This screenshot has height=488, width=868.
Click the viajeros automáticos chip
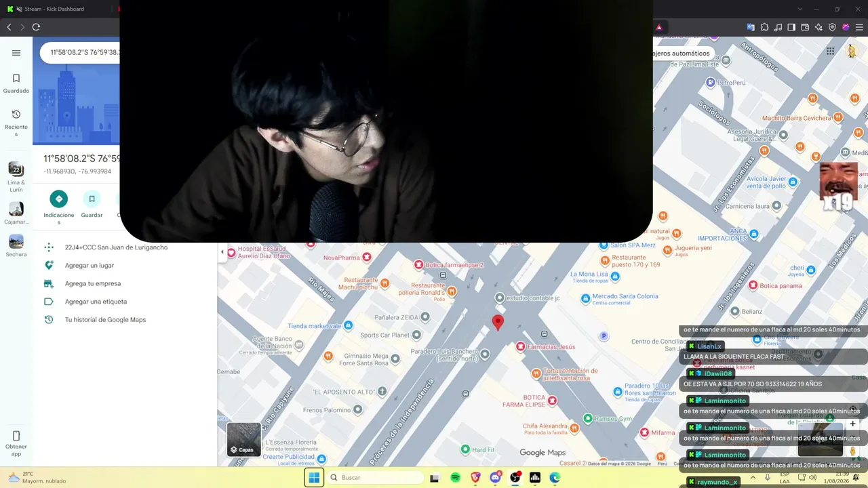point(682,54)
